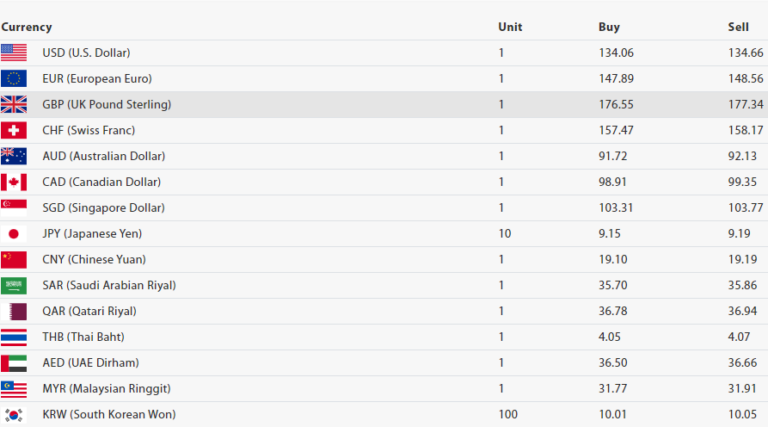Select the USD (U.S. Dollar) label
The height and width of the screenshot is (427, 768).
point(86,53)
